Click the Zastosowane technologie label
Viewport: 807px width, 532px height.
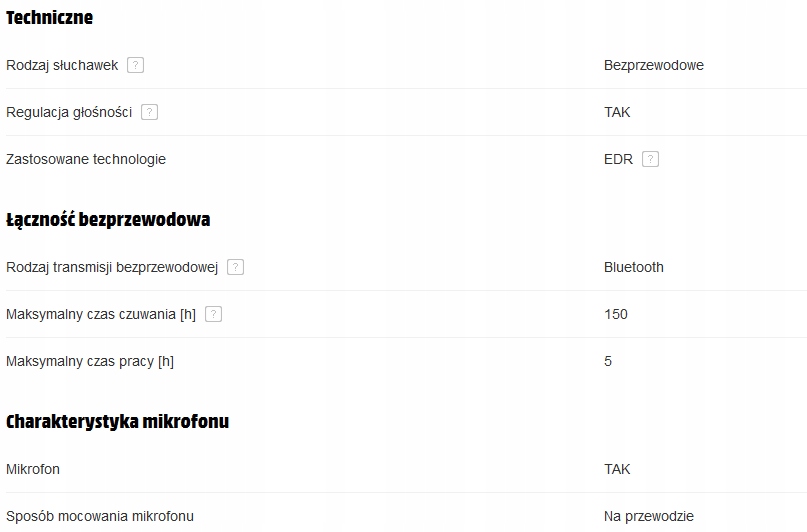click(86, 159)
